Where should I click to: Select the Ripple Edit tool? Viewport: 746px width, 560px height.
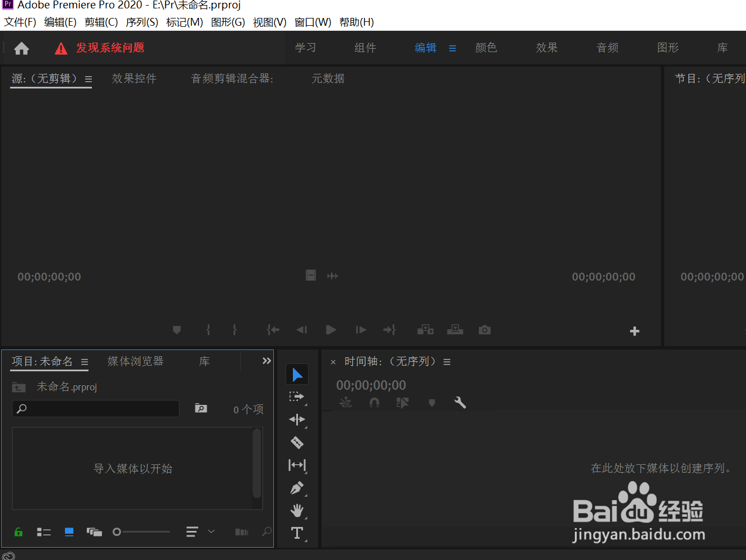click(297, 419)
